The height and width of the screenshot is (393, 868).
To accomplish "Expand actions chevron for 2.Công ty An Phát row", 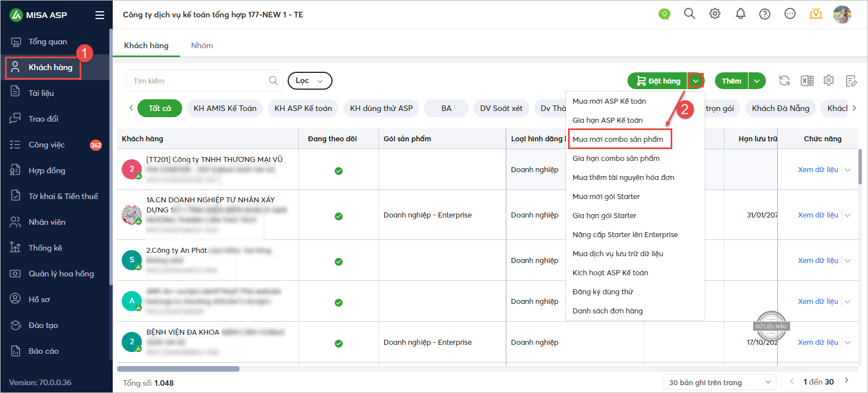I will pos(847,261).
